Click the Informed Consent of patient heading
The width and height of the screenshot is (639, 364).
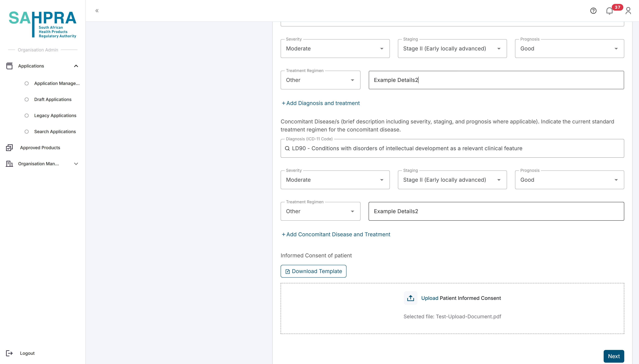tap(316, 256)
